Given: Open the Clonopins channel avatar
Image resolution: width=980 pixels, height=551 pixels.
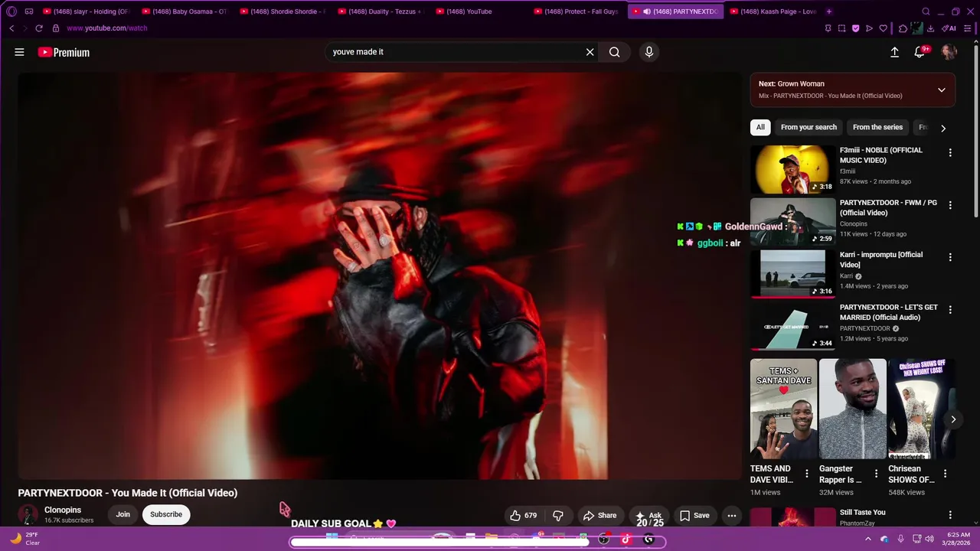Looking at the screenshot, I should point(28,515).
